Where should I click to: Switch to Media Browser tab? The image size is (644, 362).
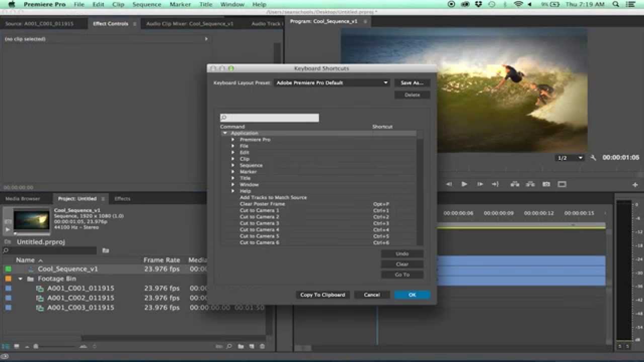pyautogui.click(x=23, y=199)
